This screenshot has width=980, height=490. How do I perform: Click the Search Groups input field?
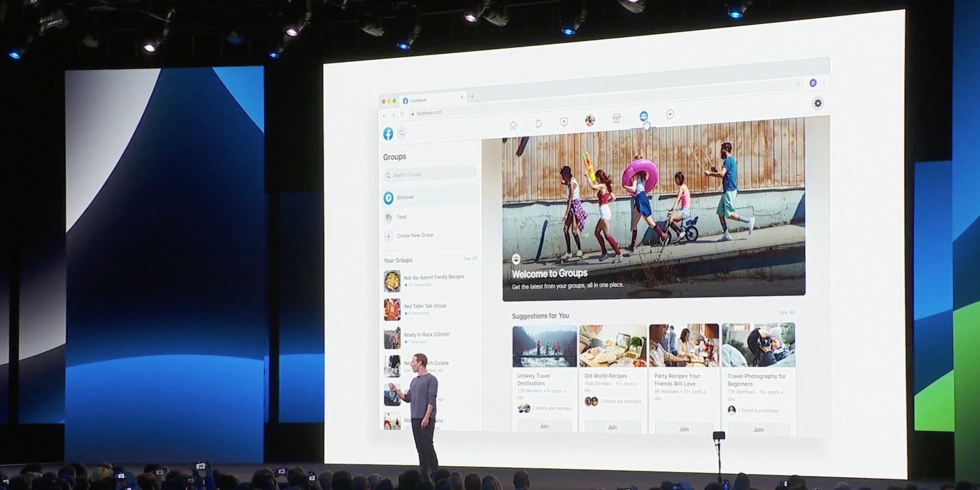coord(430,175)
